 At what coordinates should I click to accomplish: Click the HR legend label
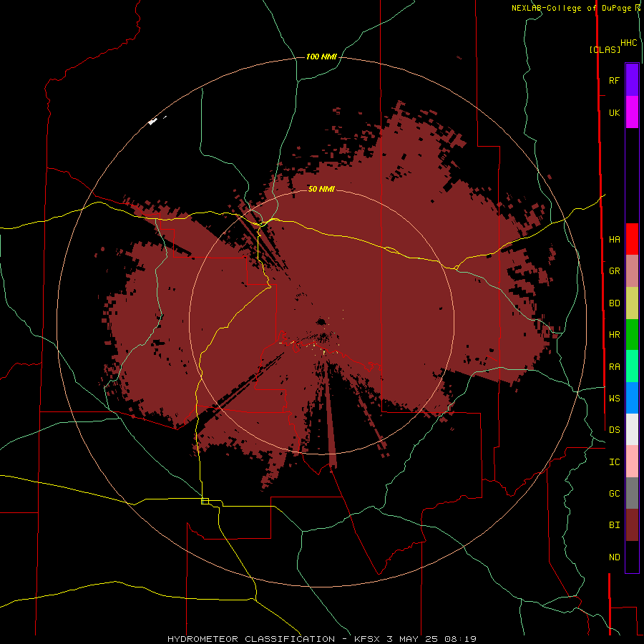(615, 335)
